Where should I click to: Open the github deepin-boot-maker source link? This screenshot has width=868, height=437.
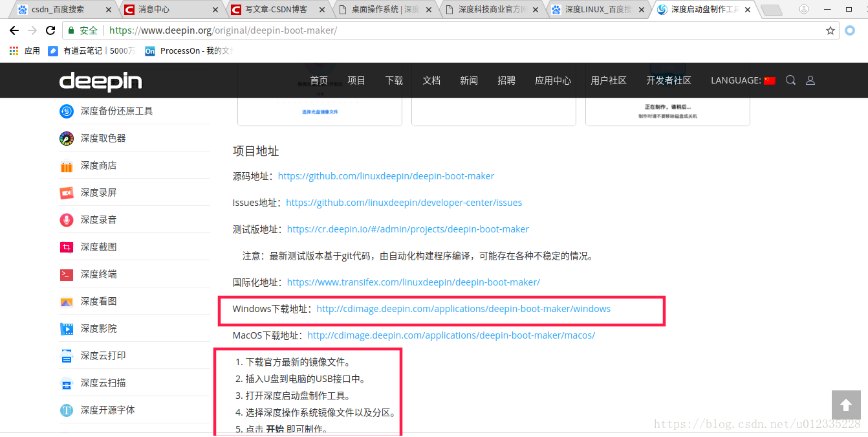click(386, 176)
